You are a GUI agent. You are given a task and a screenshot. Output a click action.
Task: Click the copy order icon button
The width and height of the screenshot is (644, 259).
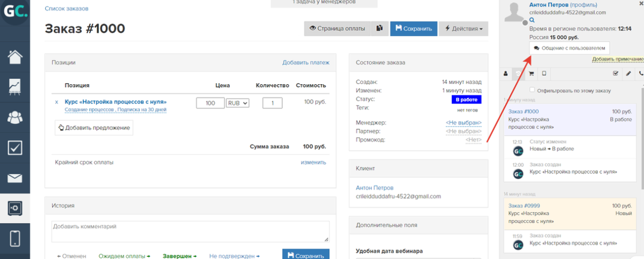tap(380, 28)
